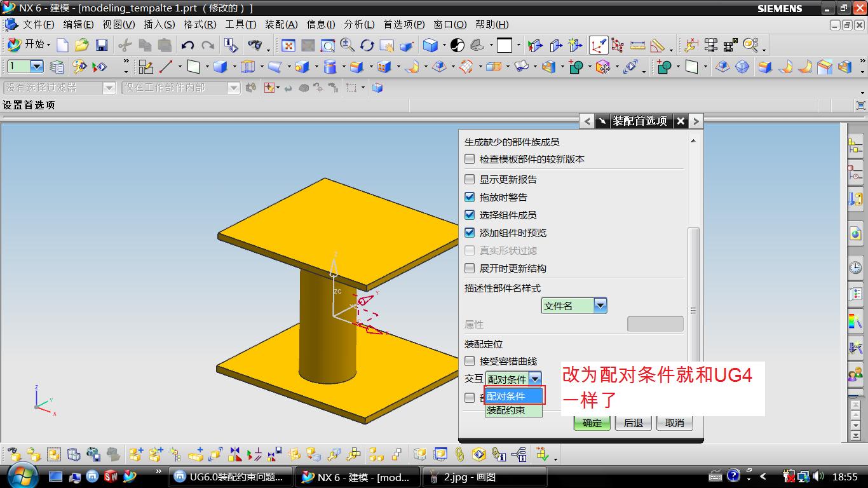This screenshot has height=488, width=868.
Task: Expand the selection rectangle dropdown arrow
Action: pyautogui.click(x=363, y=88)
